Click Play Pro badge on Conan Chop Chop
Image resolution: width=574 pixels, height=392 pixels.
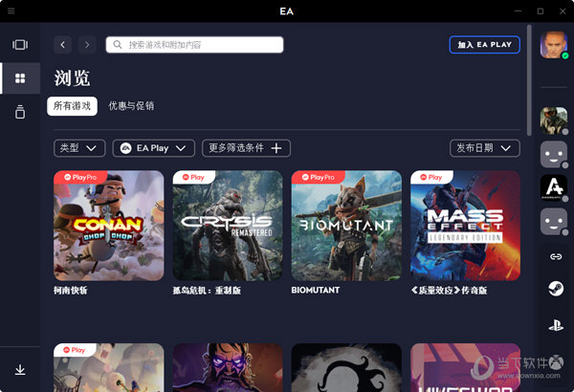point(80,177)
